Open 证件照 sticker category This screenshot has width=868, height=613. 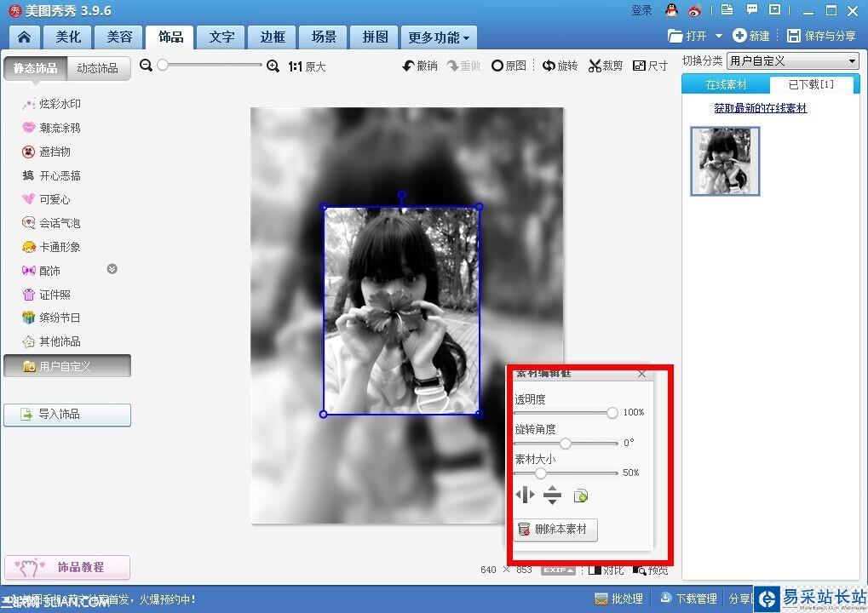pyautogui.click(x=46, y=295)
